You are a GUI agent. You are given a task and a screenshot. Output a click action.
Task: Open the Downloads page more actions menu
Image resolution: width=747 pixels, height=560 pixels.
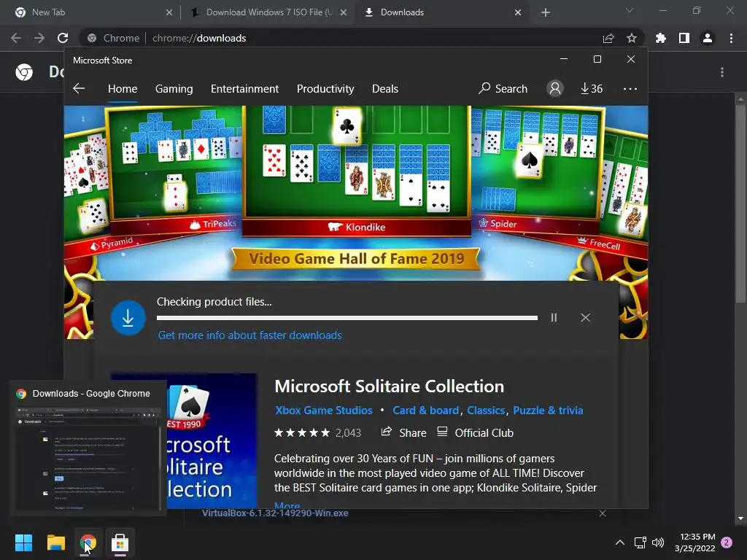click(722, 72)
